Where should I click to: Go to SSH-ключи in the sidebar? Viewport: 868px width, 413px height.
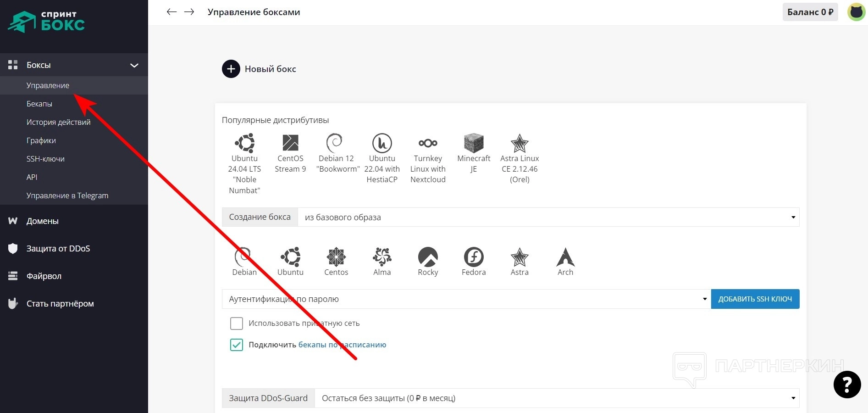tap(45, 159)
